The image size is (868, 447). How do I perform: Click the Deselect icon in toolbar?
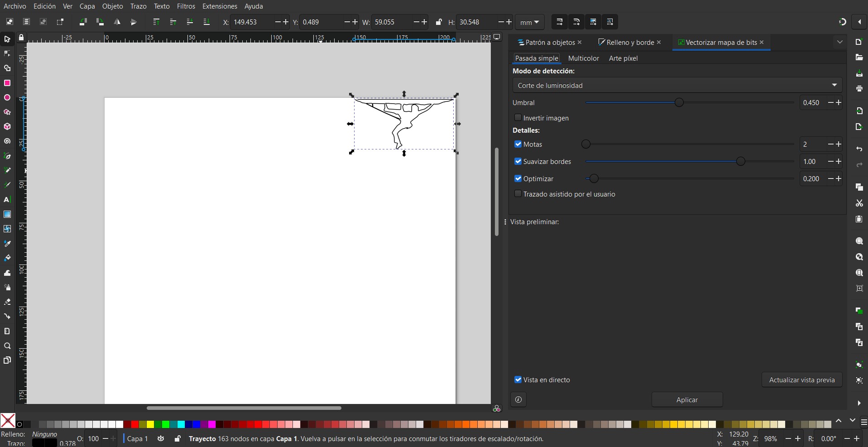coord(43,22)
